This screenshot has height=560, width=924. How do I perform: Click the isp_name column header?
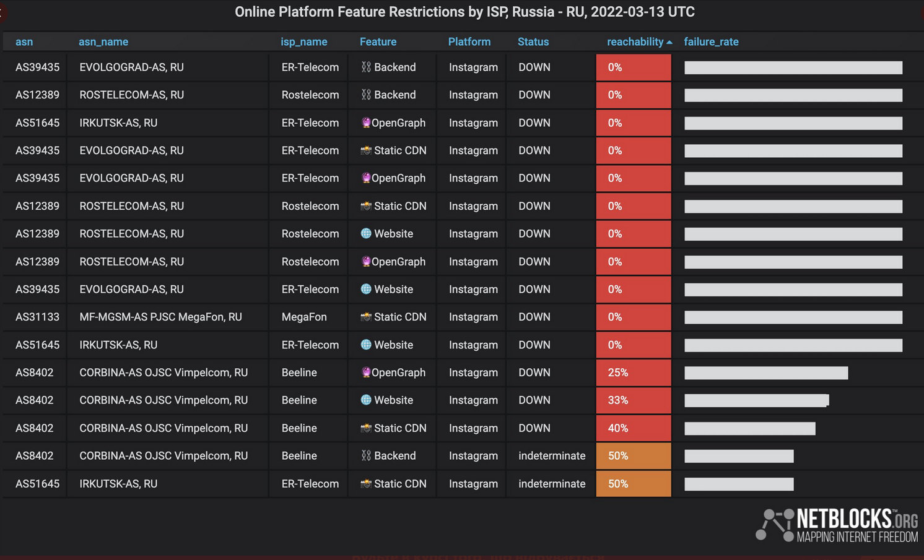click(x=303, y=41)
